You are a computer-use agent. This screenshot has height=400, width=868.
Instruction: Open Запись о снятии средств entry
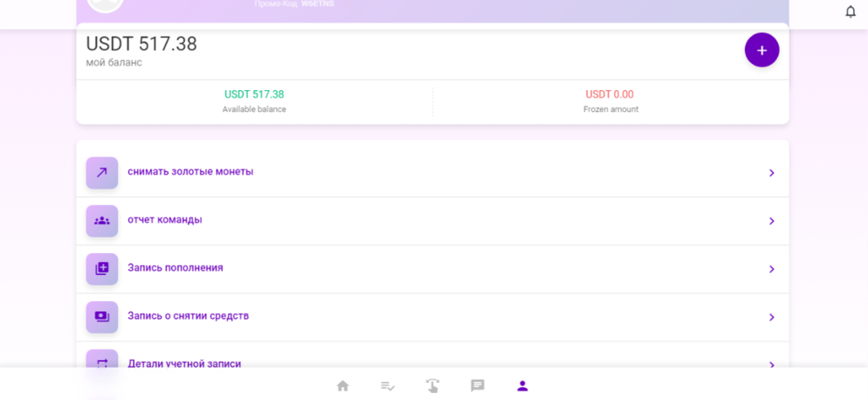click(x=432, y=317)
